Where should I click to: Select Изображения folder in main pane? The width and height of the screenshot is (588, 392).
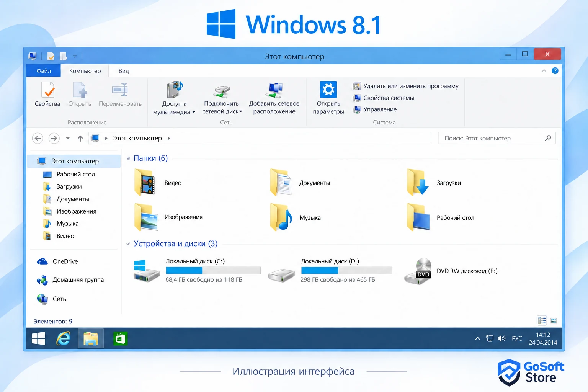(x=168, y=217)
